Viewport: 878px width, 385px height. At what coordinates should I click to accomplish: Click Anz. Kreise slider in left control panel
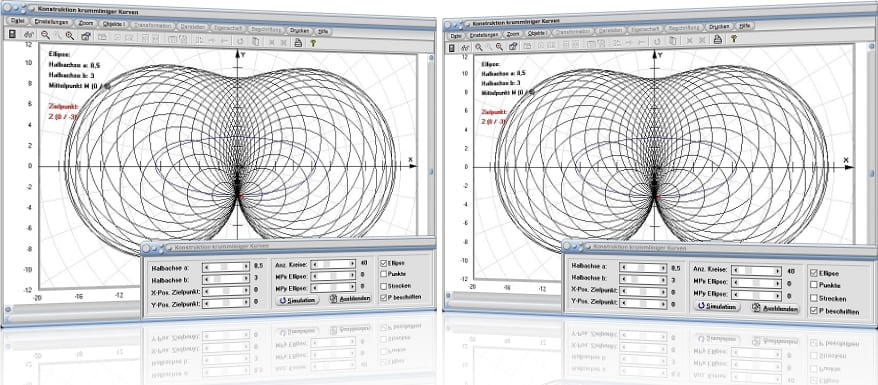click(x=333, y=263)
